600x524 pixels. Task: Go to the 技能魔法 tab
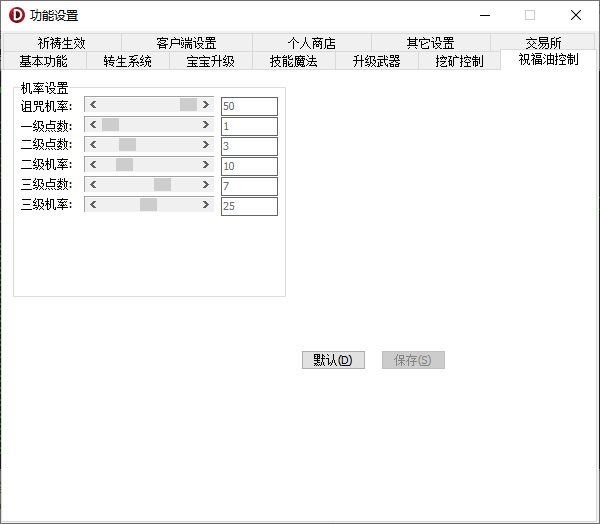point(293,61)
